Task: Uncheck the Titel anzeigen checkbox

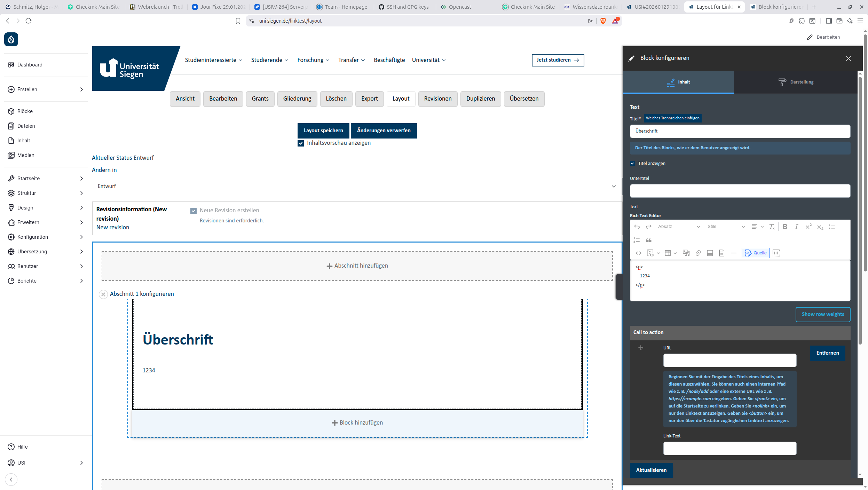Action: coord(632,164)
